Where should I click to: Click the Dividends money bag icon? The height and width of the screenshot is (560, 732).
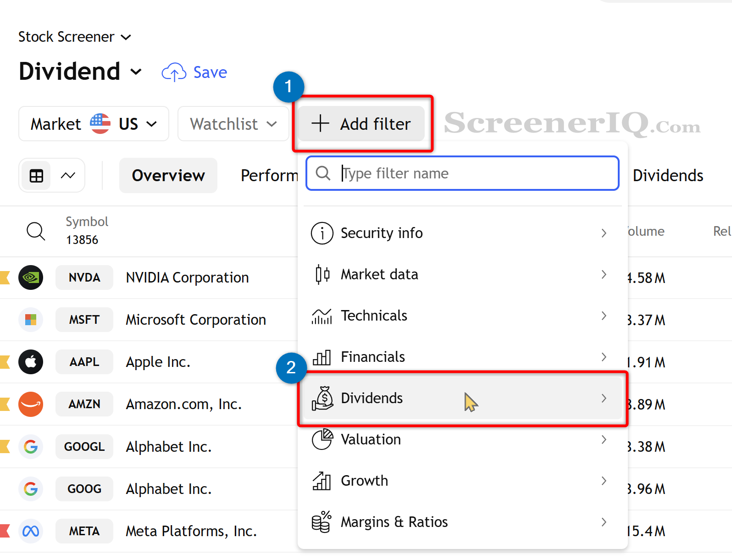pyautogui.click(x=322, y=398)
